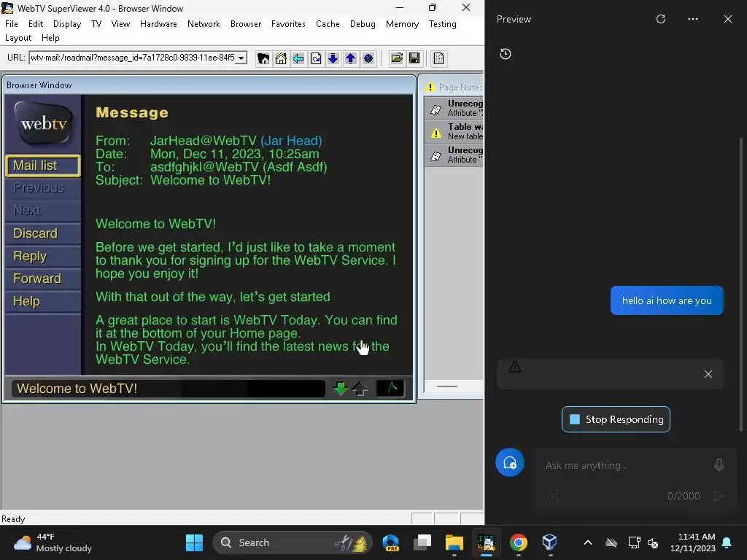
Task: Open the Favorites menu
Action: [x=288, y=24]
